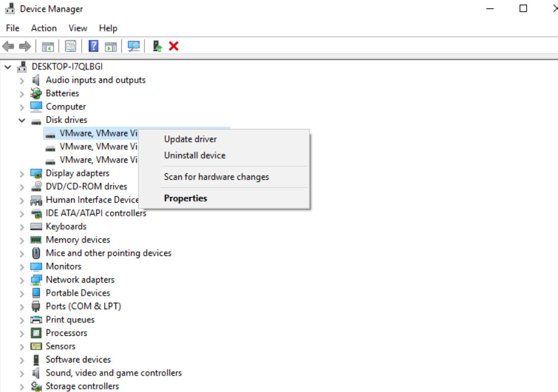Click the Ports (COM & LPT) plug icon
The image size is (558, 392).
tap(36, 306)
